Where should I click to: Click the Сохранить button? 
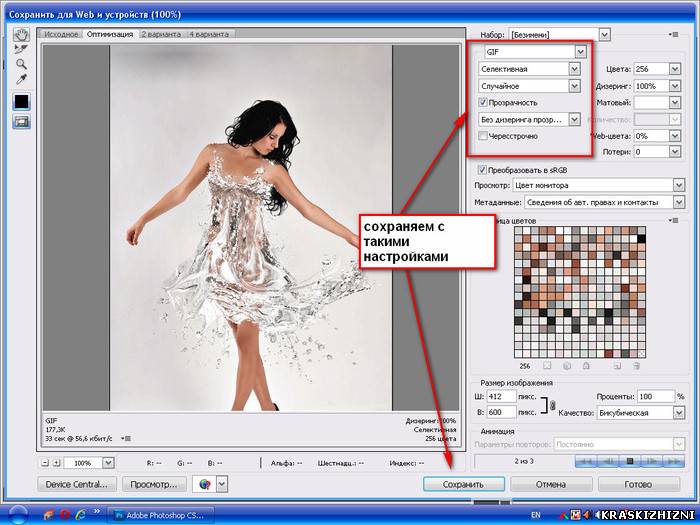[463, 484]
